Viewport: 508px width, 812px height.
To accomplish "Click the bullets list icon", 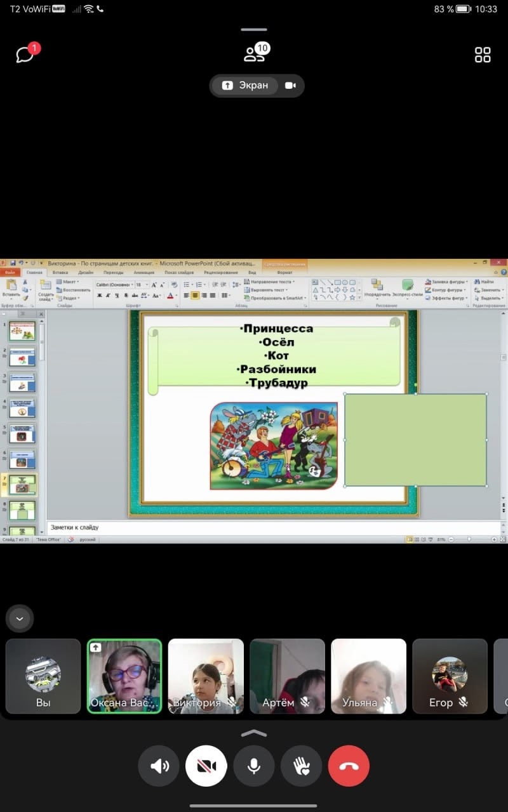I will click(x=187, y=285).
